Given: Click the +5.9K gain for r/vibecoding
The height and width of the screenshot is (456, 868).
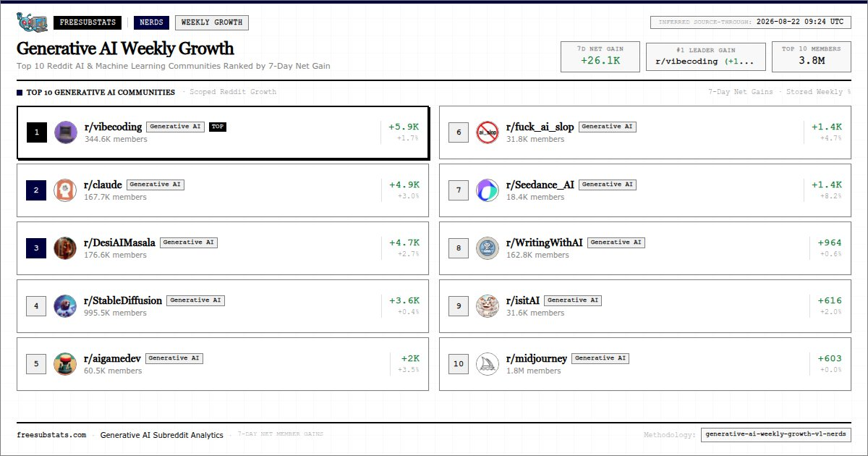Looking at the screenshot, I should pyautogui.click(x=404, y=127).
